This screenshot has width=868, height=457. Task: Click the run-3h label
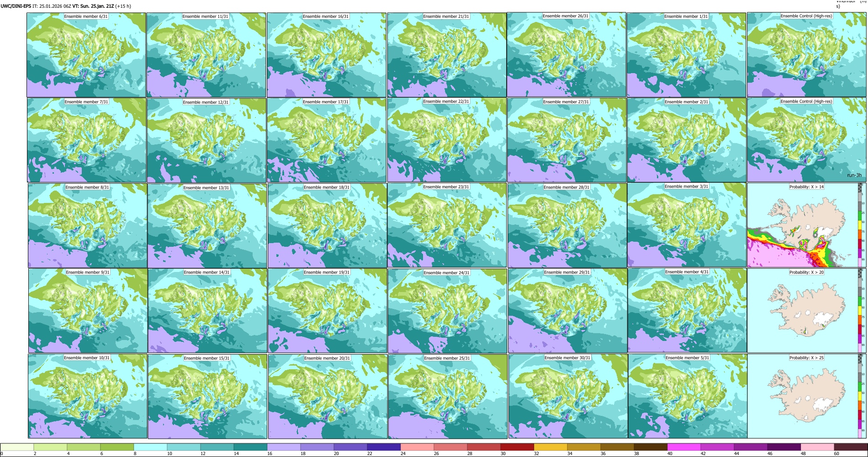point(854,175)
